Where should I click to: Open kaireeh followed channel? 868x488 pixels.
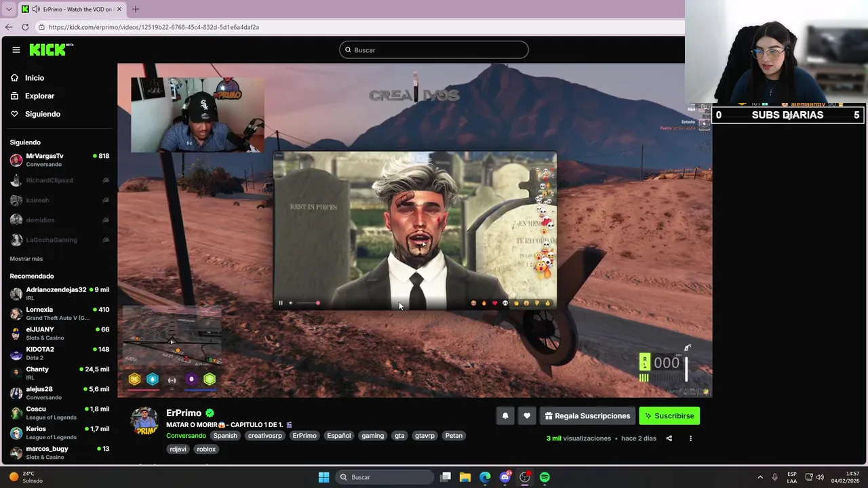point(59,200)
